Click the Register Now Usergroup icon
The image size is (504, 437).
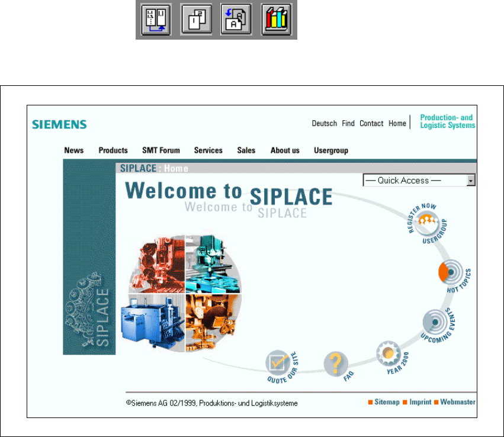point(427,223)
